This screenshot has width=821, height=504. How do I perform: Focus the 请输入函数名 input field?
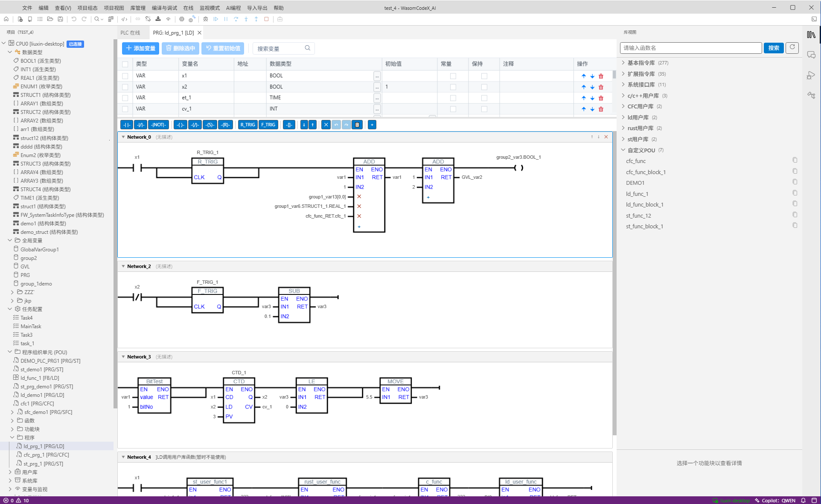click(690, 48)
